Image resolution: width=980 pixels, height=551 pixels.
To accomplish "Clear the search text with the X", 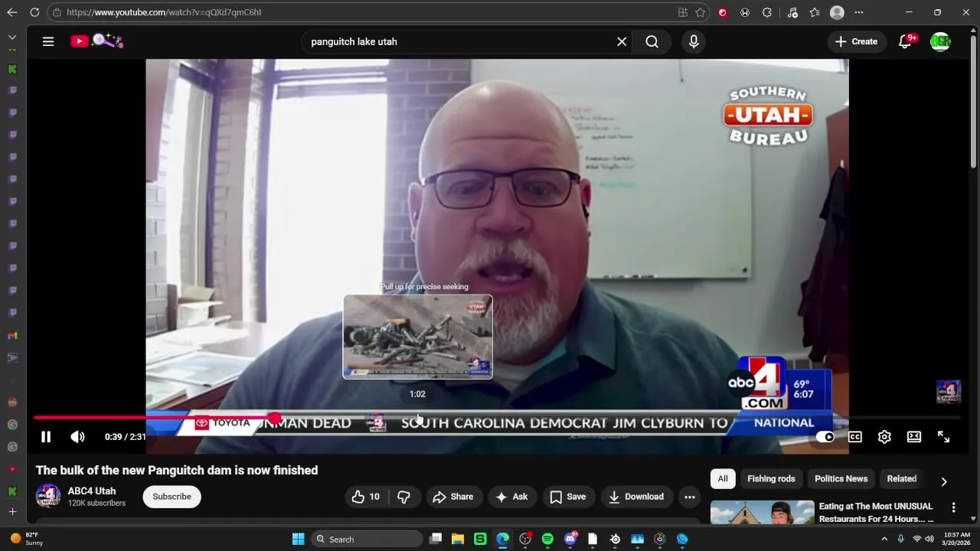I will pyautogui.click(x=622, y=41).
